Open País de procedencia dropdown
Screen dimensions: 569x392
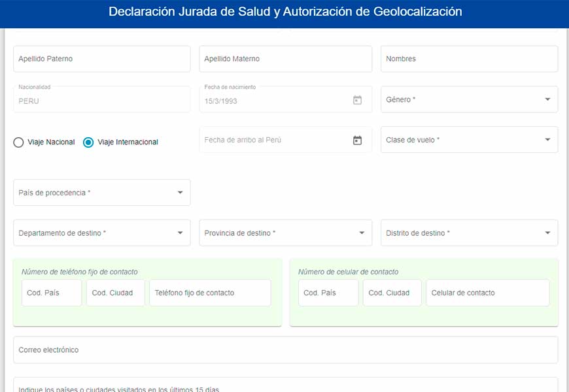click(x=102, y=193)
